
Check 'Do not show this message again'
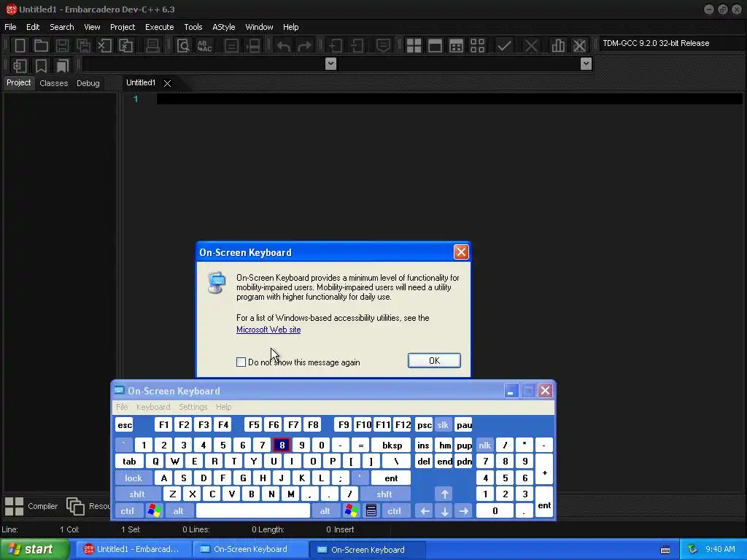[x=241, y=362]
